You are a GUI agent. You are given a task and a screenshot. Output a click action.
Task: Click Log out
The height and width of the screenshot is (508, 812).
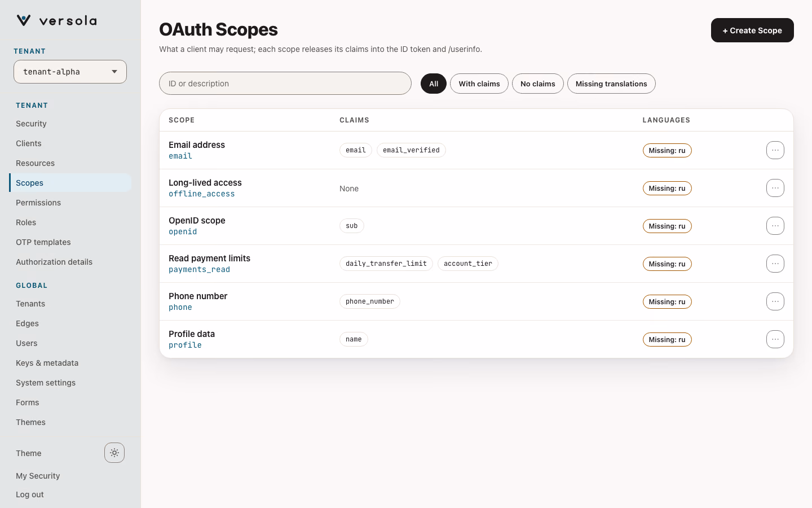pyautogui.click(x=30, y=494)
